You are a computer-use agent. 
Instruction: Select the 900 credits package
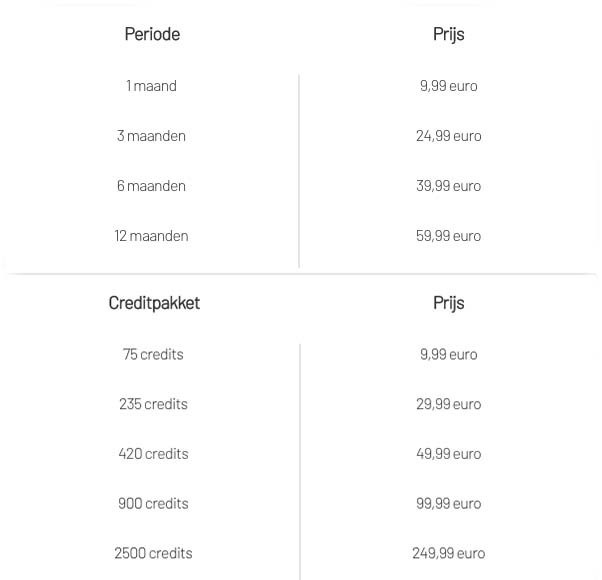pyautogui.click(x=153, y=504)
